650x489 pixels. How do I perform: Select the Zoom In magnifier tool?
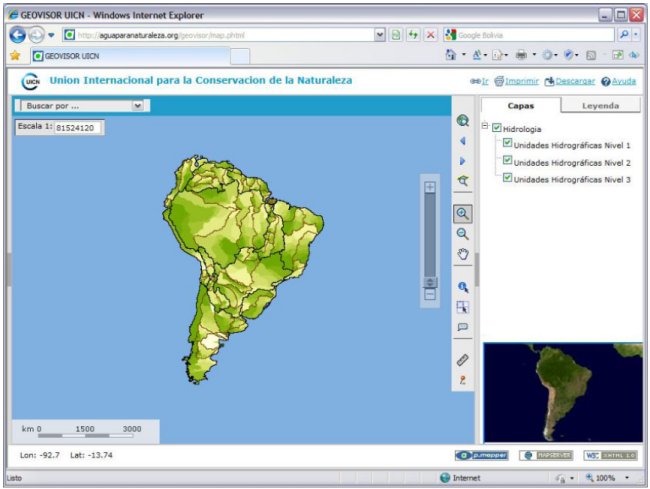coord(462,213)
